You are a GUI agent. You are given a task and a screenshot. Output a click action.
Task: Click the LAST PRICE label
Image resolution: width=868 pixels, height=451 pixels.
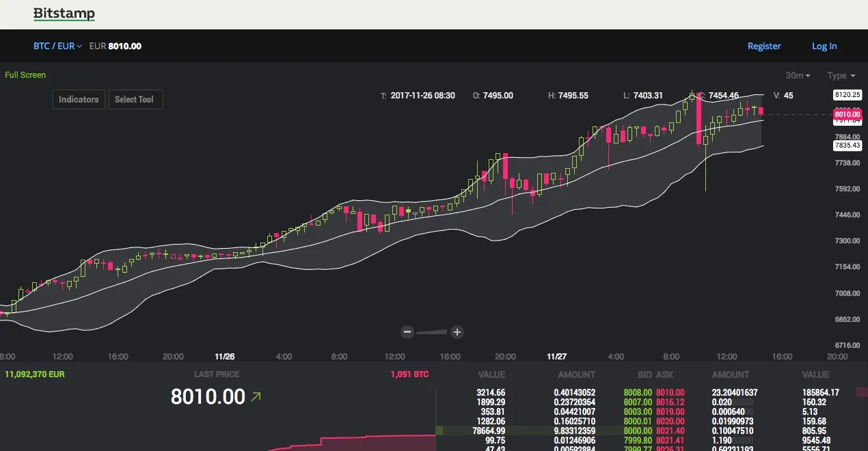(217, 374)
